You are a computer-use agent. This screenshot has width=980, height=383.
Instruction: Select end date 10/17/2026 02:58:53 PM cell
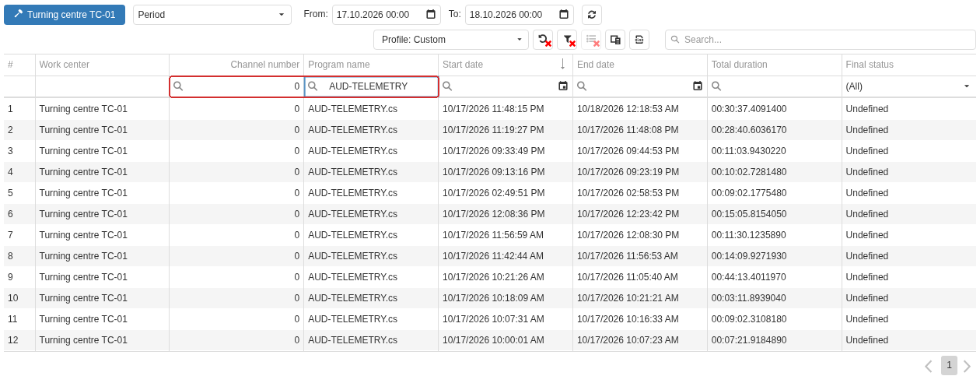click(x=640, y=193)
